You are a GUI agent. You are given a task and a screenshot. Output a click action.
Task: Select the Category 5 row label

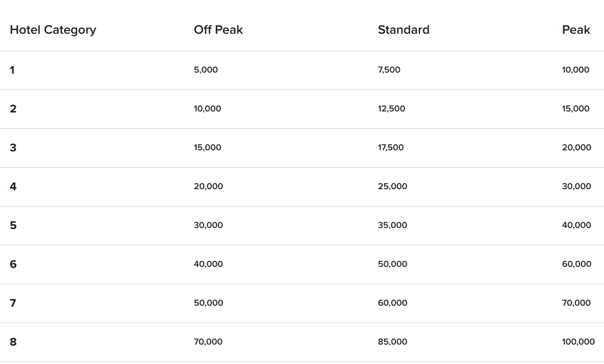pyautogui.click(x=13, y=225)
